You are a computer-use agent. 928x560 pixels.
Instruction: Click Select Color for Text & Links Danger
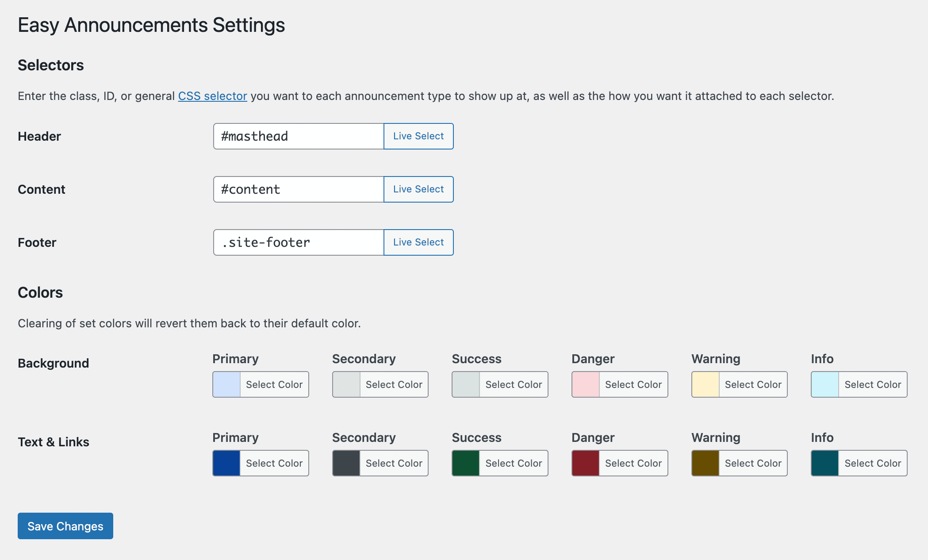tap(633, 463)
